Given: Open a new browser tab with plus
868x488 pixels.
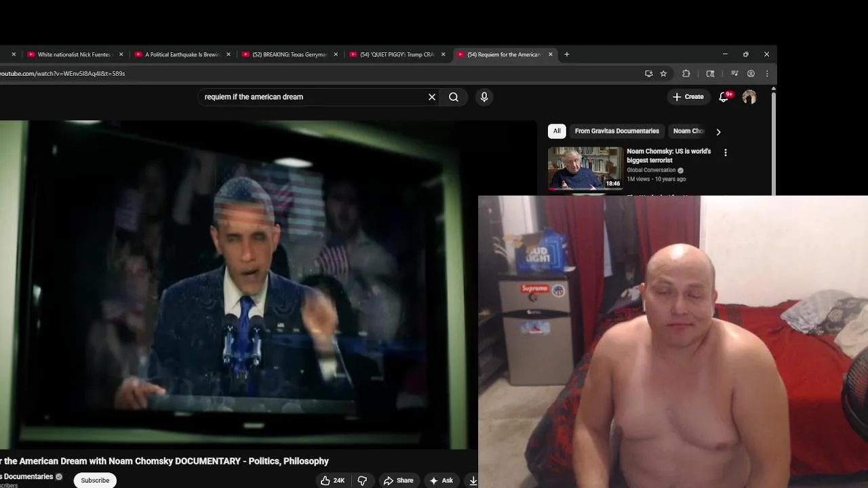Looking at the screenshot, I should click(567, 54).
